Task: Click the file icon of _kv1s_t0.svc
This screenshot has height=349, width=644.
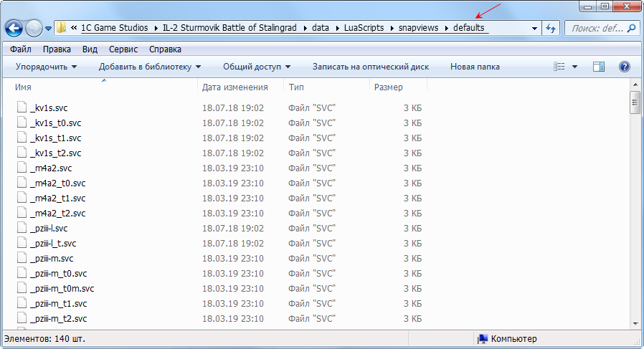Action: point(22,123)
